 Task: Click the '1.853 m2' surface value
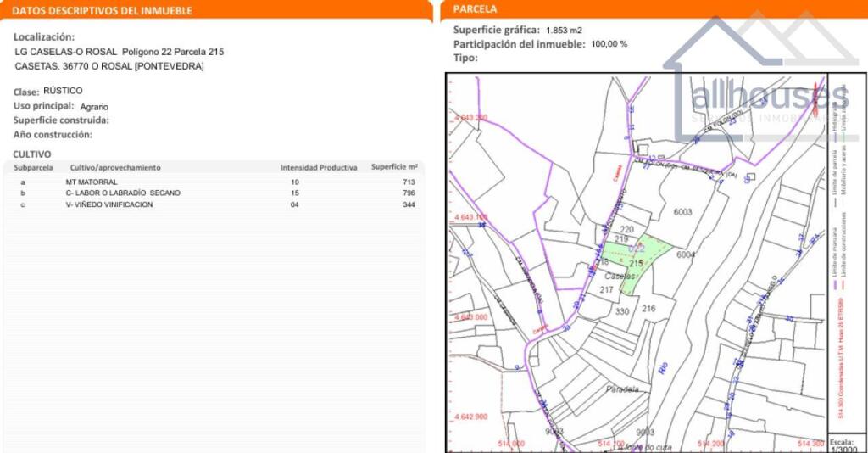tap(564, 31)
